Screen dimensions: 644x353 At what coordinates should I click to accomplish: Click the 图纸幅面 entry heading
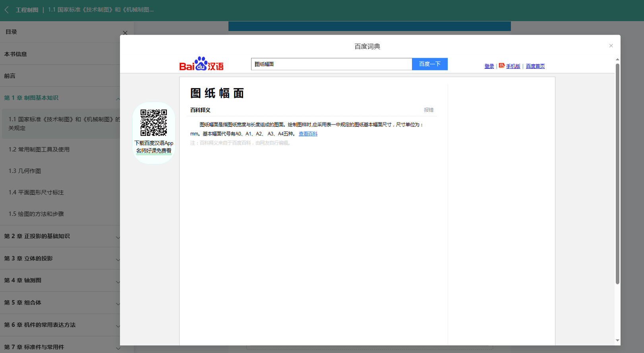[x=217, y=93]
